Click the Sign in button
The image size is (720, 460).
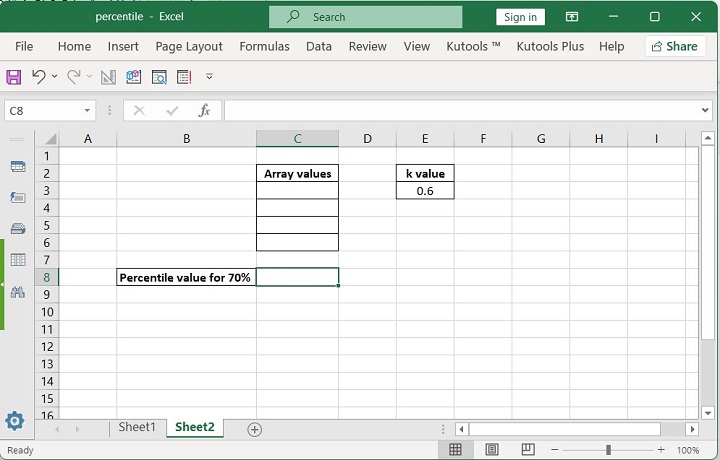click(520, 17)
